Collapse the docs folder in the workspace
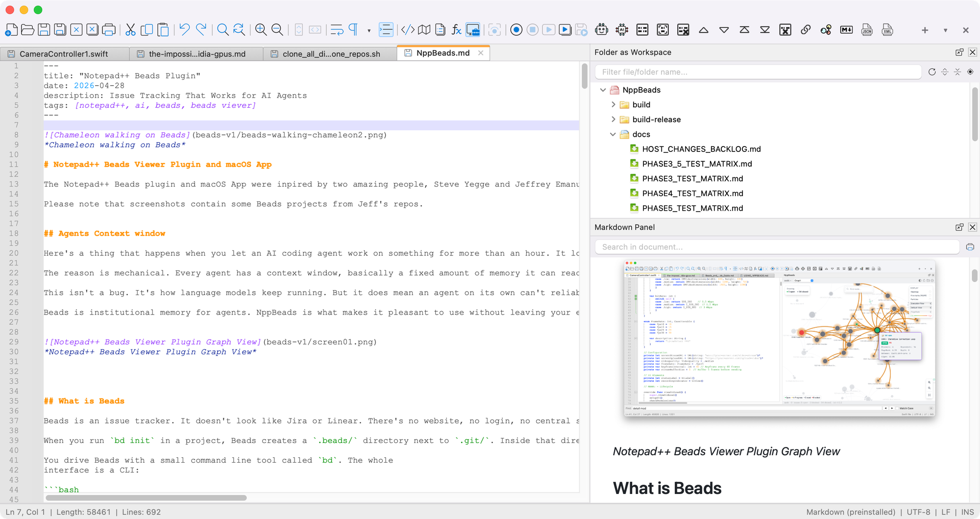Image resolution: width=980 pixels, height=519 pixels. tap(612, 134)
